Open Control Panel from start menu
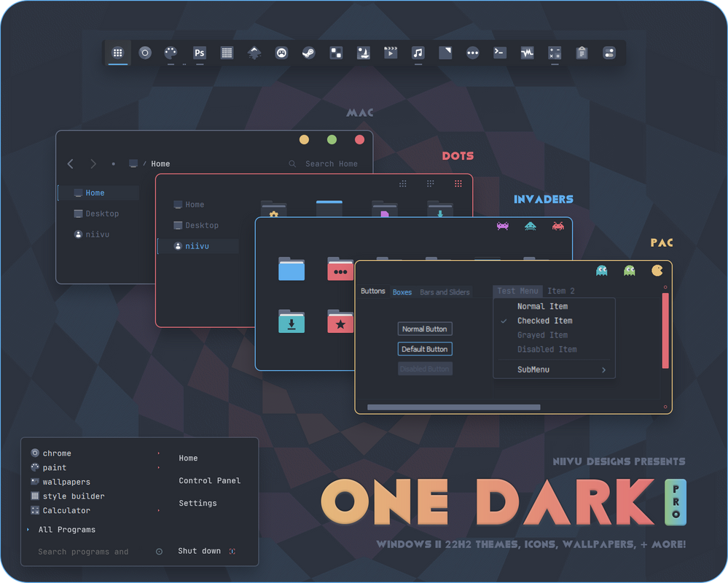This screenshot has height=583, width=728. (209, 481)
